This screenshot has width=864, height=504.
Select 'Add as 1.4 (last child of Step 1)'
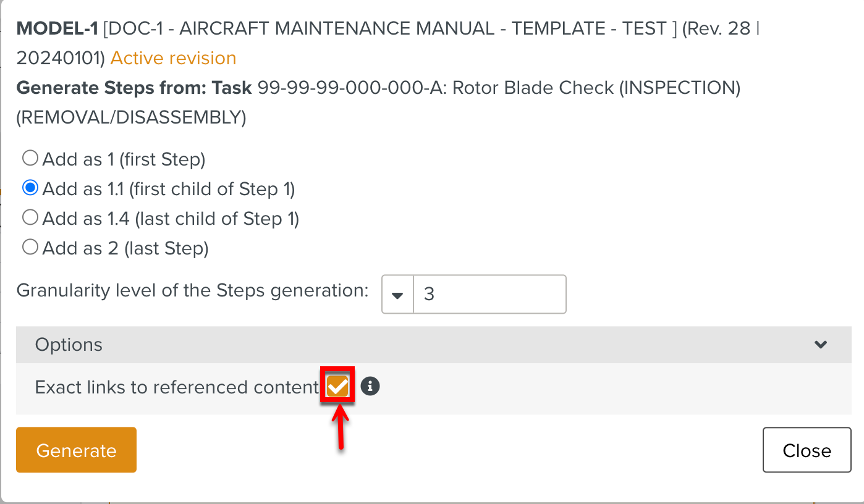click(30, 218)
